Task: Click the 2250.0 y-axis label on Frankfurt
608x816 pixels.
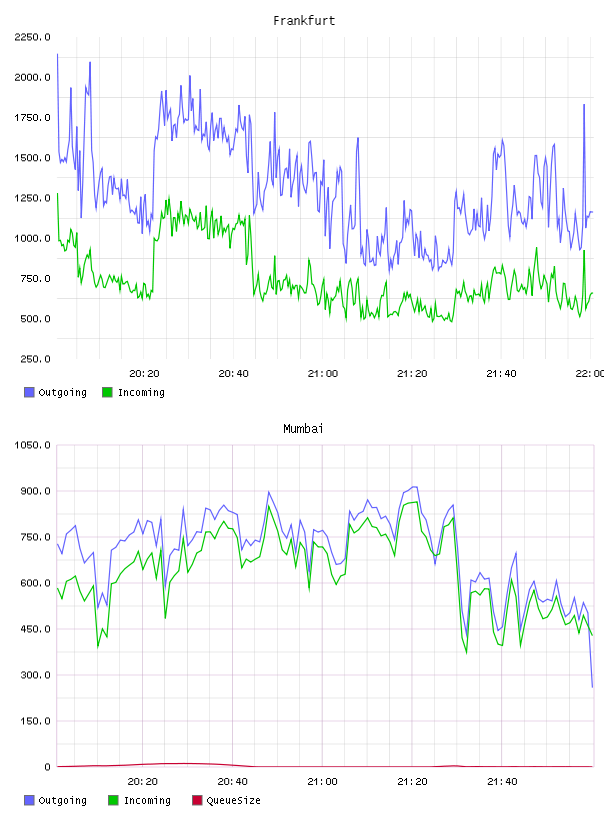Action: 32,37
